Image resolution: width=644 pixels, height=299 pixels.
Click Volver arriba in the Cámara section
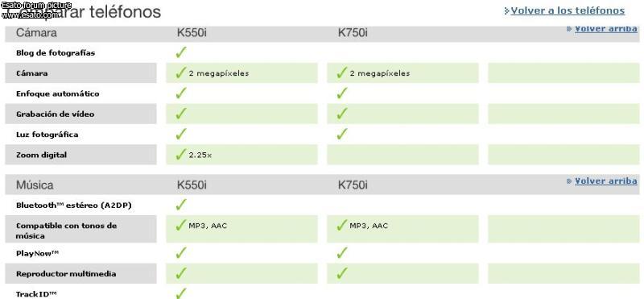coord(606,29)
